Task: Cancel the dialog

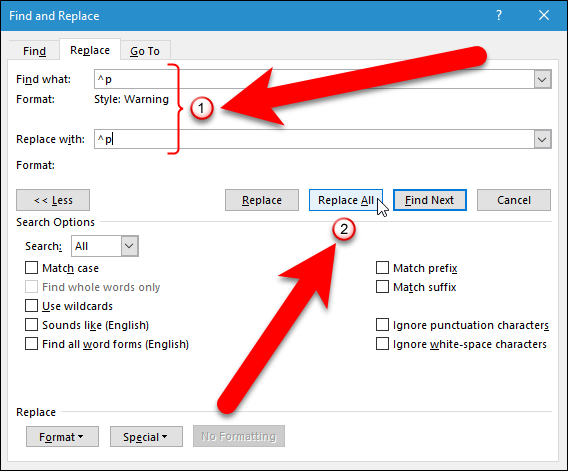Action: 514,200
